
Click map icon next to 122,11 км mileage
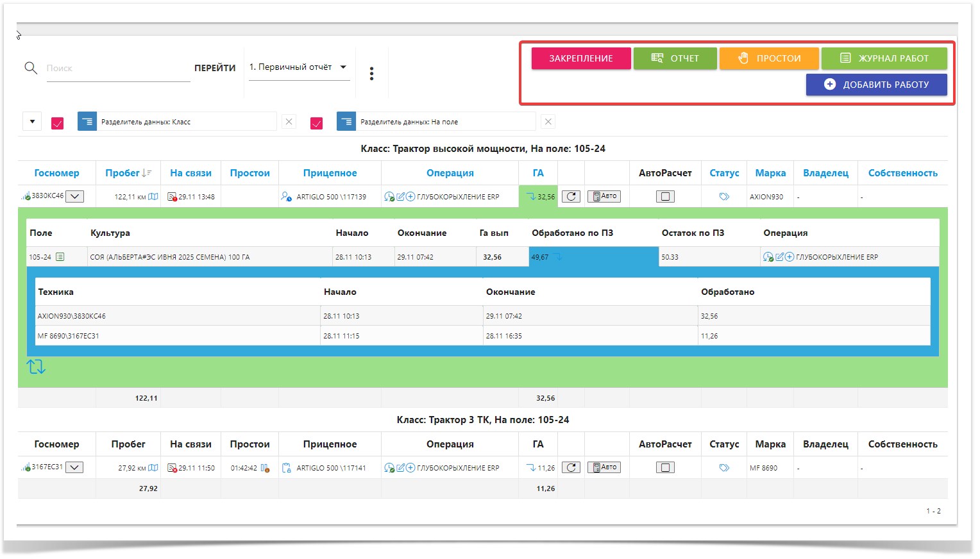(x=153, y=197)
